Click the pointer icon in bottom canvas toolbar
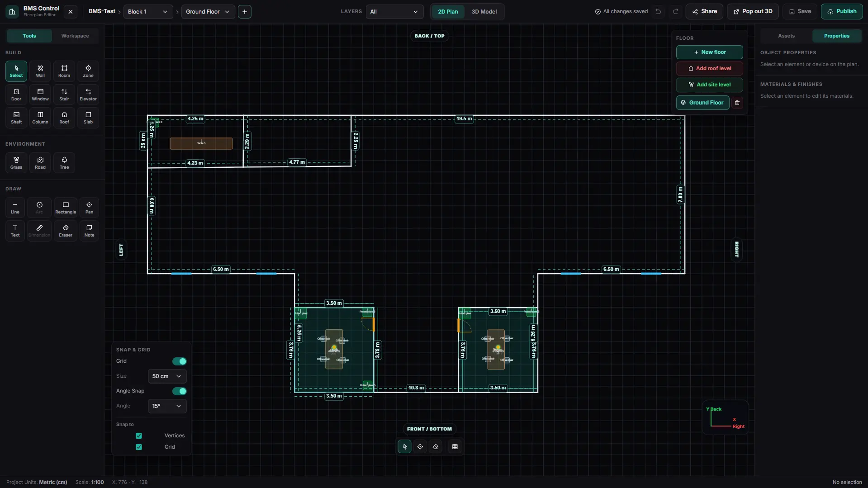Screen dimensions: 868x488 (404, 447)
